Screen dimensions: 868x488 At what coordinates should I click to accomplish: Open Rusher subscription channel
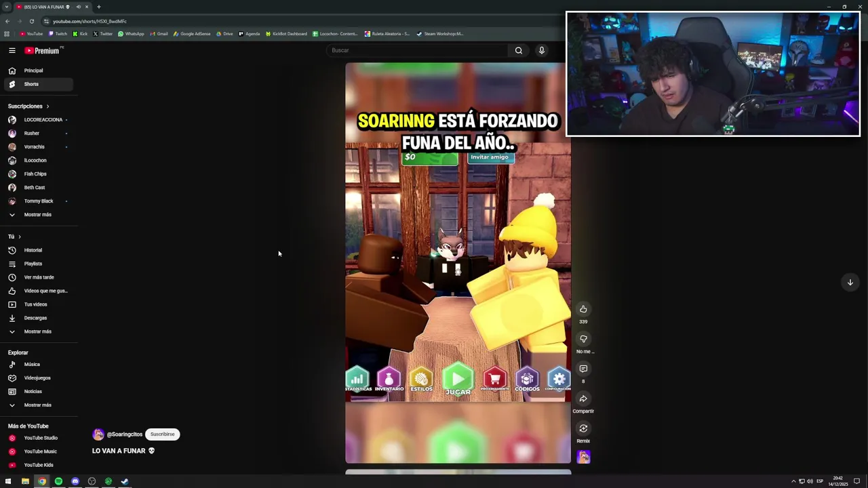pyautogui.click(x=38, y=134)
